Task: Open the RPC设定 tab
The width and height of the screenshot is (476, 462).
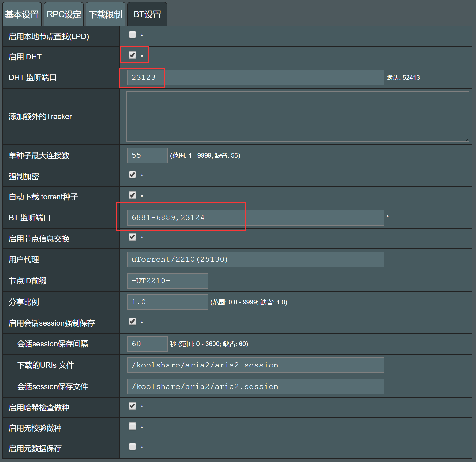Action: [64, 14]
